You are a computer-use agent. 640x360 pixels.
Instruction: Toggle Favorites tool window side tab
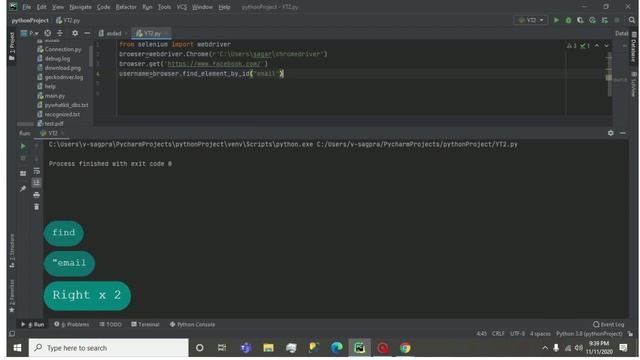12,296
